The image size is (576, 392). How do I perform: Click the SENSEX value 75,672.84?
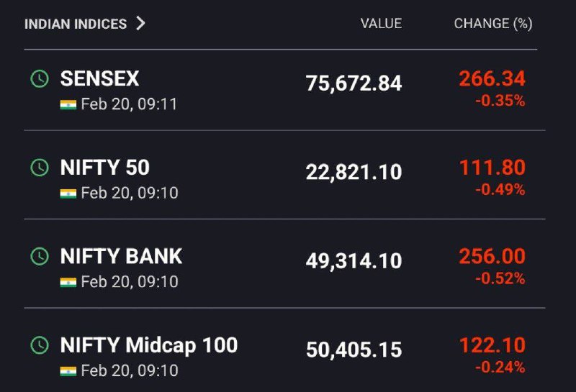[x=354, y=83]
